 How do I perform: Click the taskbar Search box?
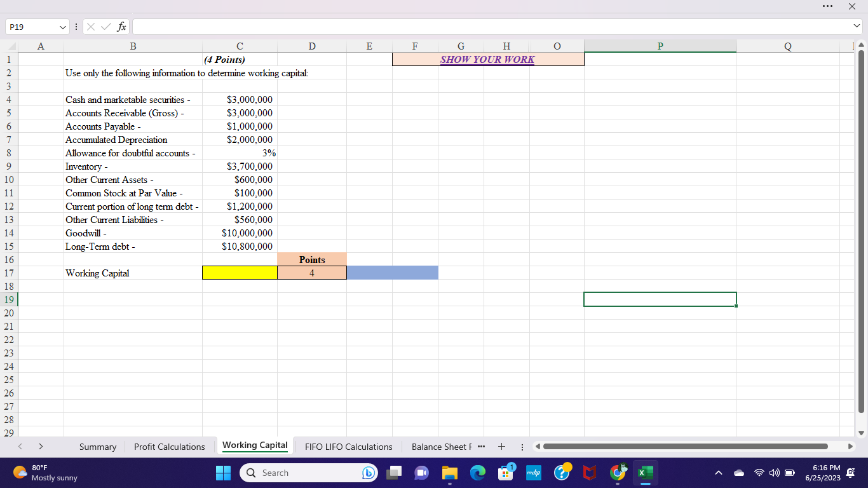coord(308,473)
